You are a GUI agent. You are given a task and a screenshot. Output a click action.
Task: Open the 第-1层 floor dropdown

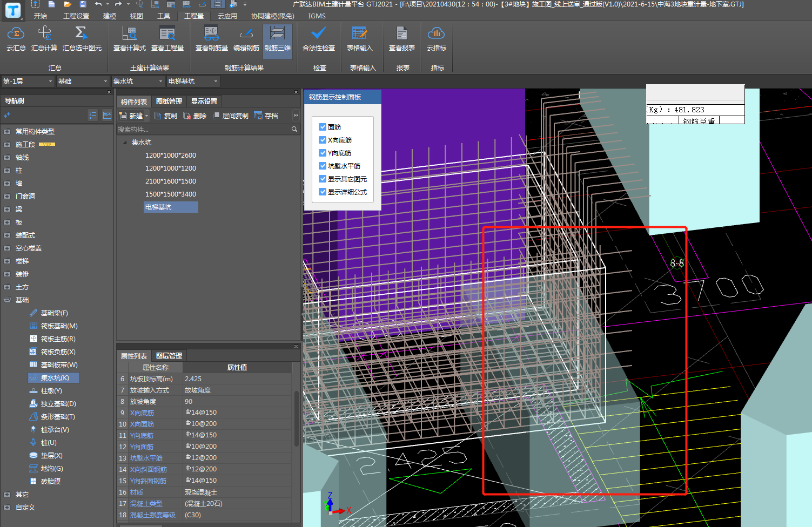(x=28, y=81)
